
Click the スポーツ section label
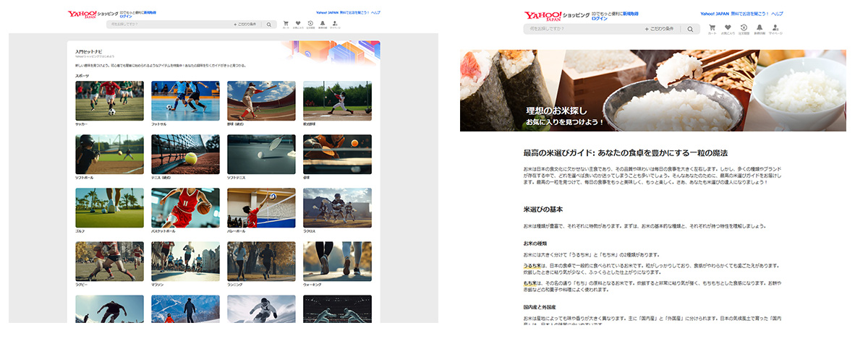82,75
